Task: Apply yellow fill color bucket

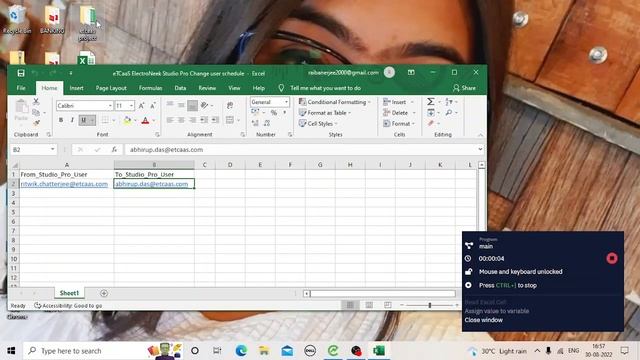Action: [x=127, y=120]
